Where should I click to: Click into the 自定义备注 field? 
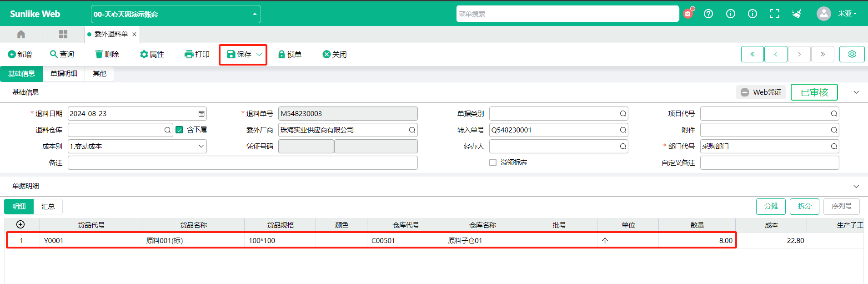769,163
